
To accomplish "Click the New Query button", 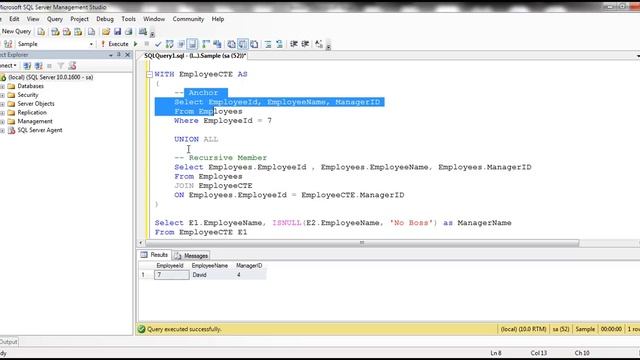I will pos(16,31).
